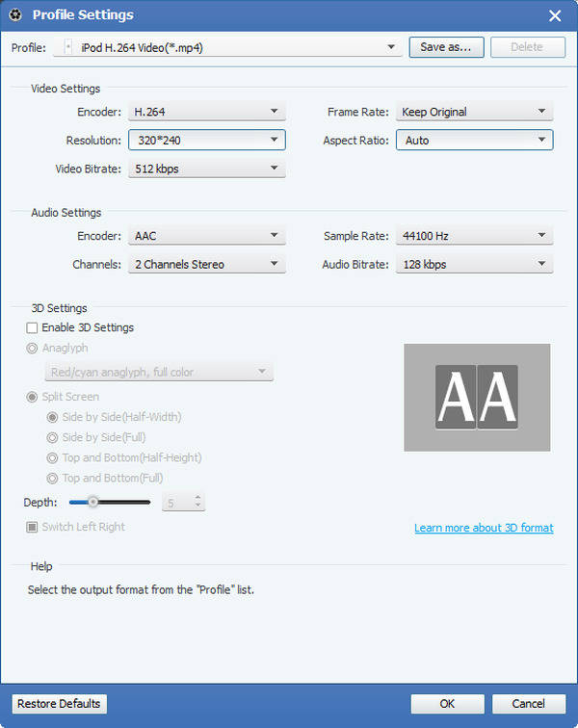Screen dimensions: 578x728
Task: Click the Save as... button
Action: click(x=446, y=46)
